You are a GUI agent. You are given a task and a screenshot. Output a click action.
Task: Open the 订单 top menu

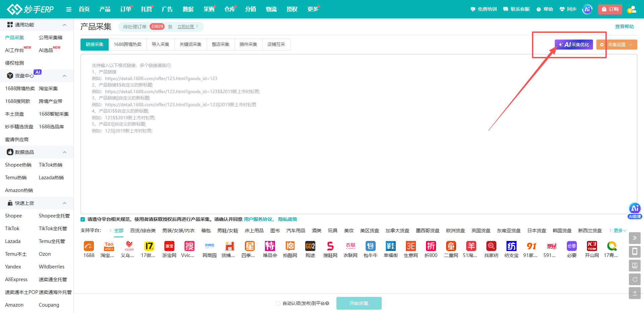(126, 9)
